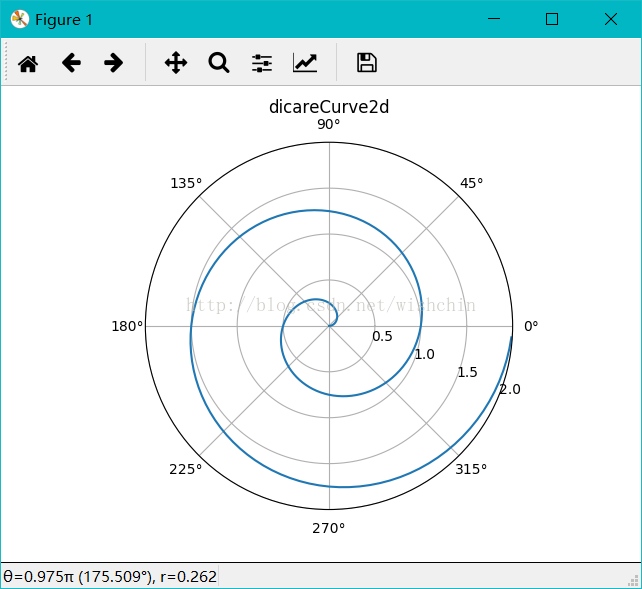
Task: Go forward to next view arrow
Action: 113,63
